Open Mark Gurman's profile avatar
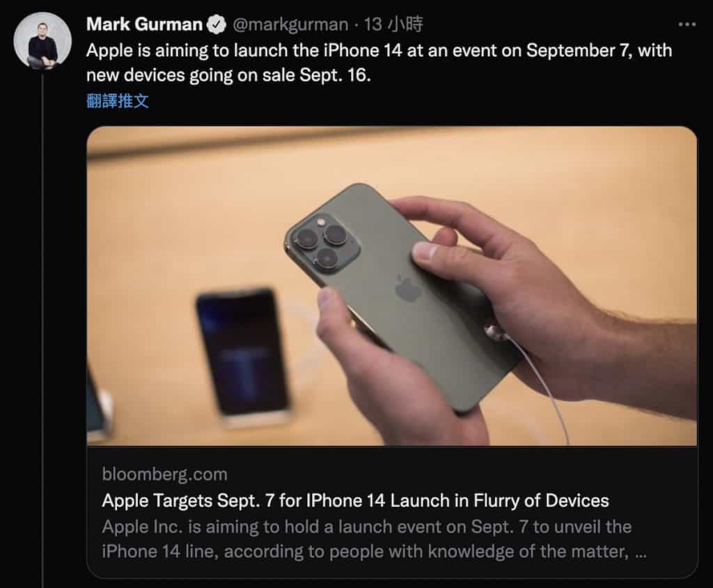 42,41
